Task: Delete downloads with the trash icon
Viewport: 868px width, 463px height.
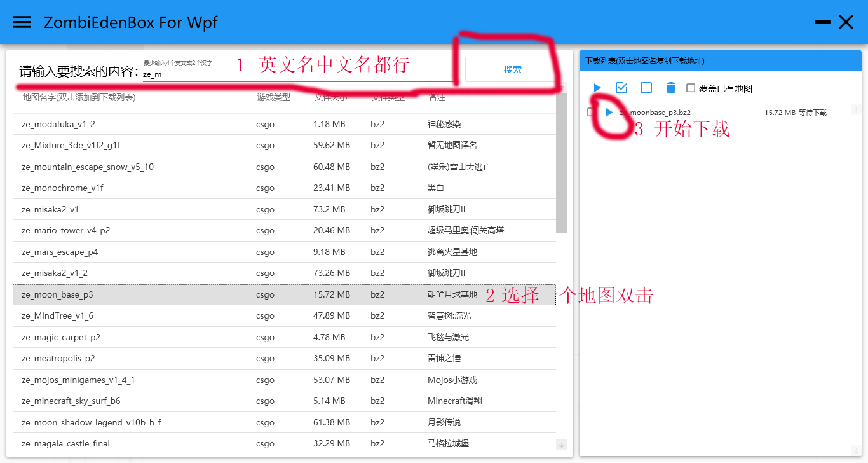Action: pyautogui.click(x=671, y=88)
